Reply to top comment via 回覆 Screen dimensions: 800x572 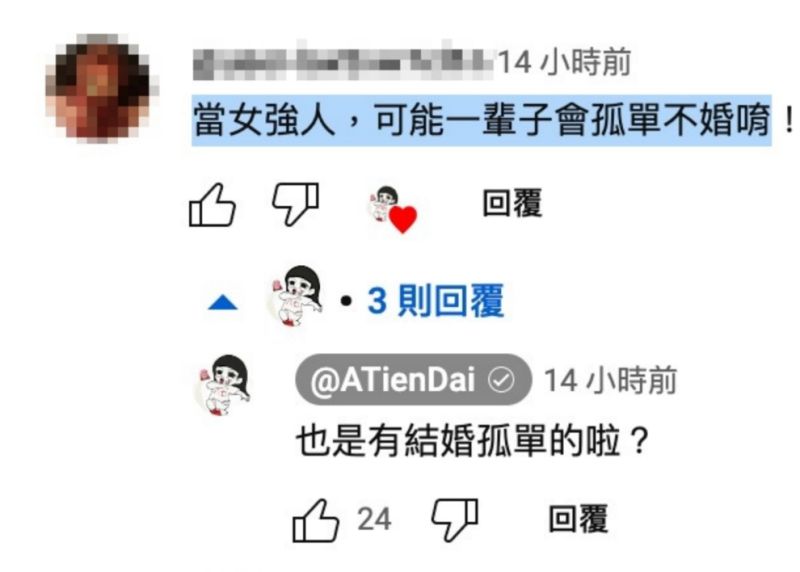click(512, 203)
